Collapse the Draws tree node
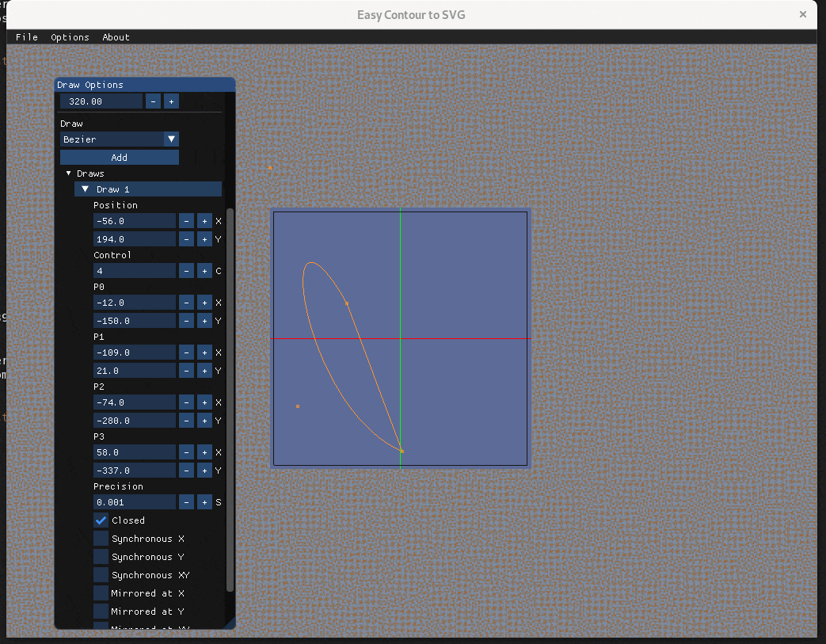 pyautogui.click(x=68, y=173)
